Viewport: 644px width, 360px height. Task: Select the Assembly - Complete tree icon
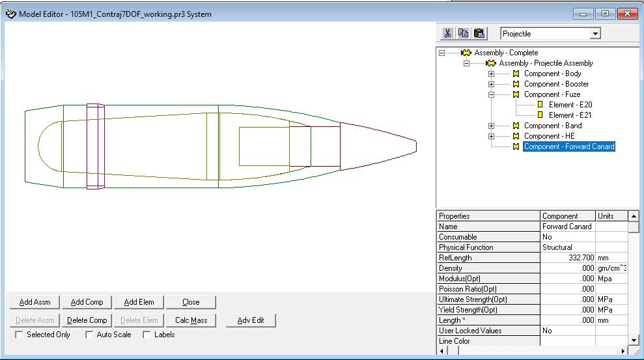466,53
